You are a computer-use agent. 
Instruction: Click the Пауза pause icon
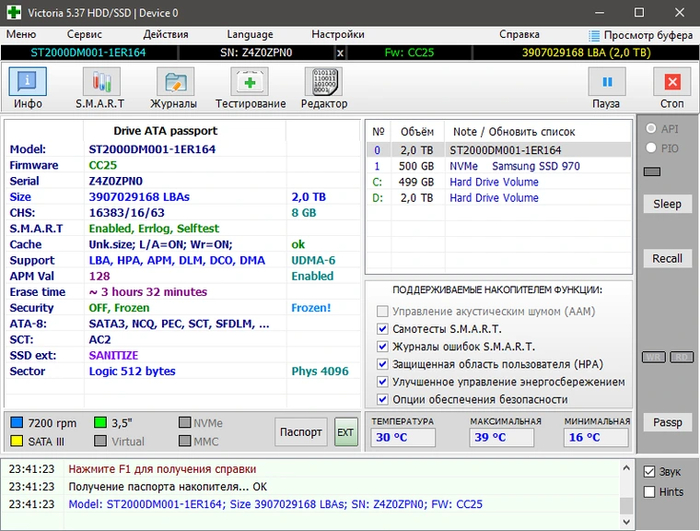click(x=607, y=82)
